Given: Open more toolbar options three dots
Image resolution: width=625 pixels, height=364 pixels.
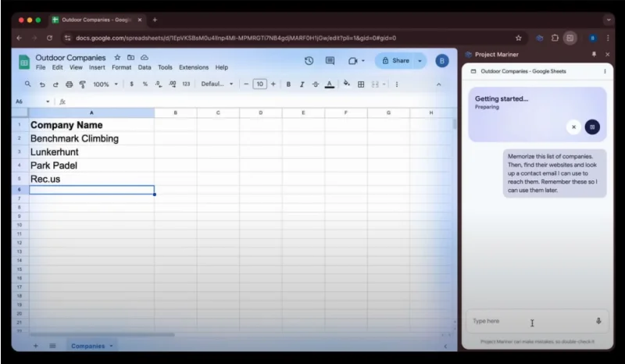Looking at the screenshot, I should 397,84.
